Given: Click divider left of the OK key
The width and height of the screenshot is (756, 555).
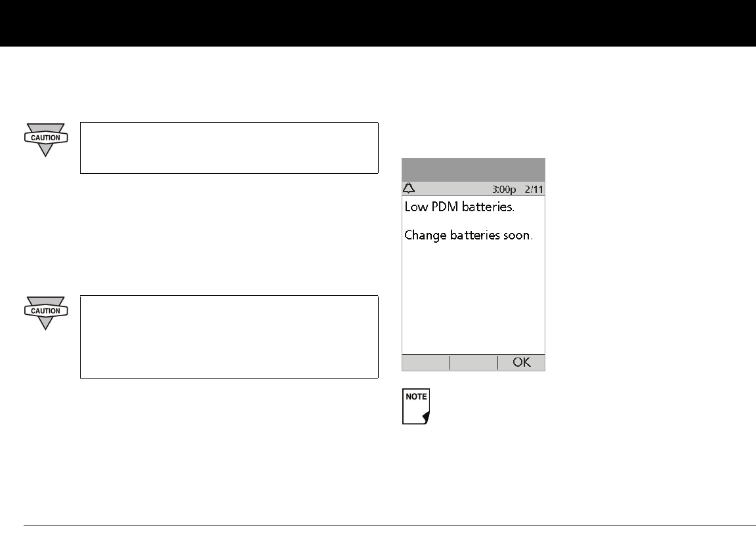Looking at the screenshot, I should pos(498,363).
